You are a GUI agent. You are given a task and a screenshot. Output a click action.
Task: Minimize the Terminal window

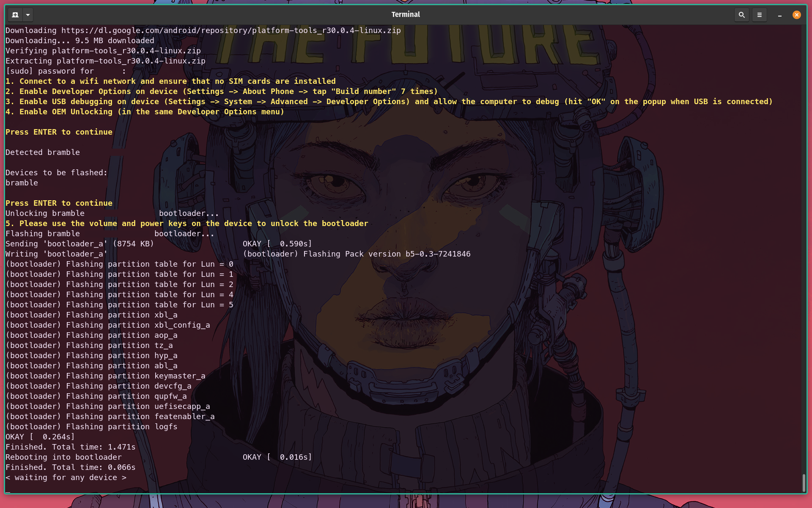[779, 15]
